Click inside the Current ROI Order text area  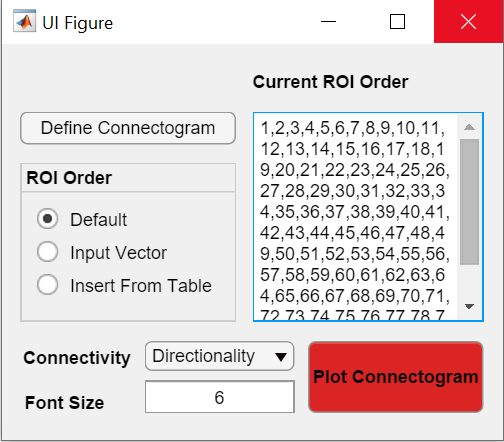[x=355, y=217]
